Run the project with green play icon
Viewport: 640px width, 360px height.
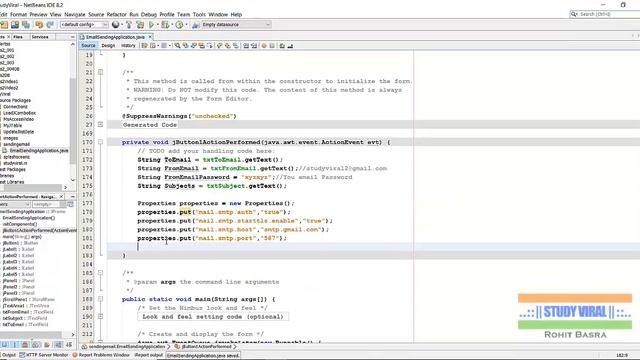pyautogui.click(x=151, y=25)
